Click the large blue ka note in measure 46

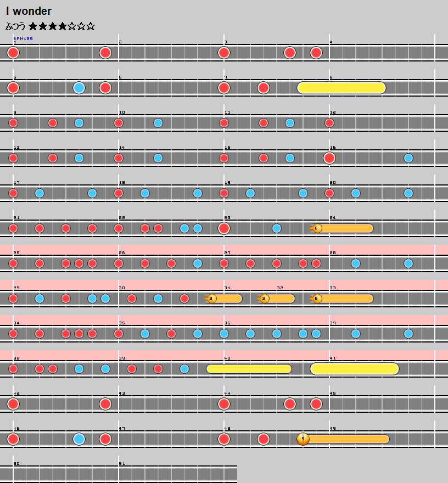click(x=79, y=439)
